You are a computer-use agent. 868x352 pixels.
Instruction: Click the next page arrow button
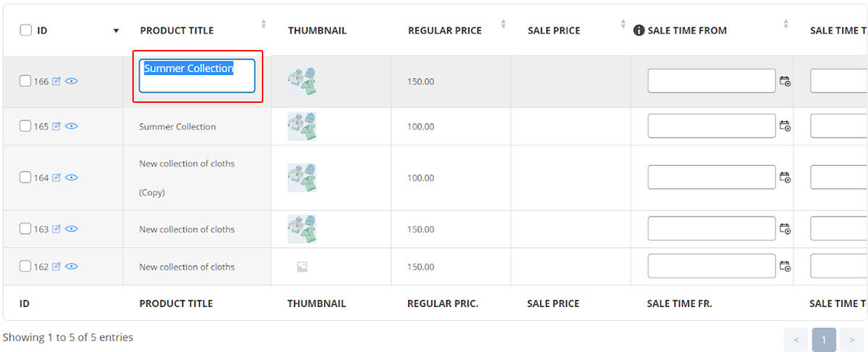(x=851, y=340)
